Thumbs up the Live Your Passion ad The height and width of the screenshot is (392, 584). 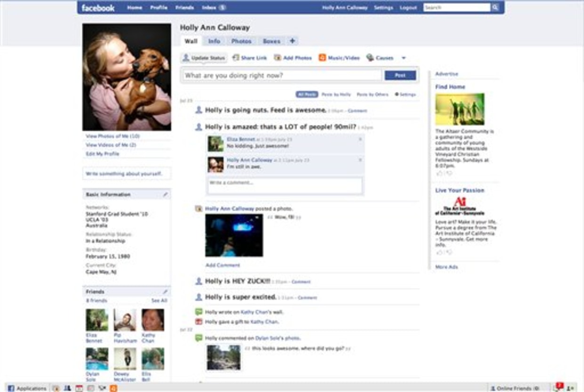click(439, 252)
